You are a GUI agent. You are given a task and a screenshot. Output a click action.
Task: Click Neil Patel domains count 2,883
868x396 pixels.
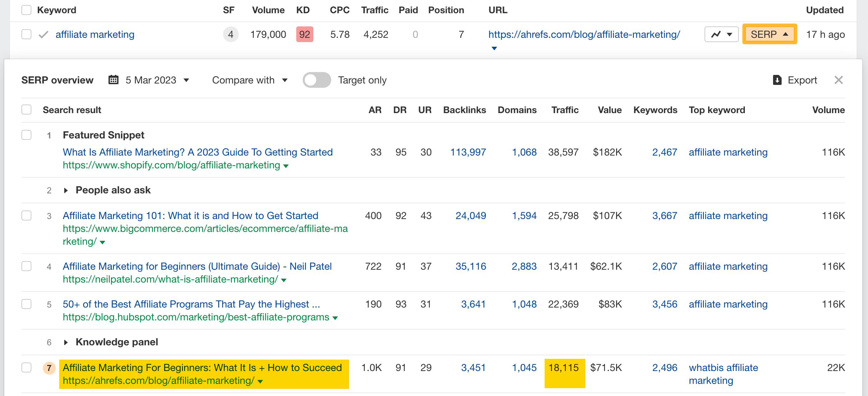tap(524, 266)
